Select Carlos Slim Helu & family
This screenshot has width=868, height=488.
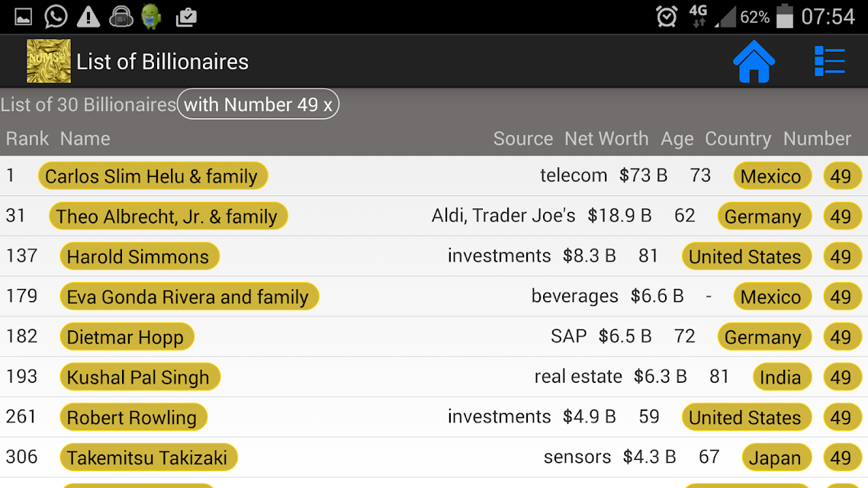[x=153, y=176]
